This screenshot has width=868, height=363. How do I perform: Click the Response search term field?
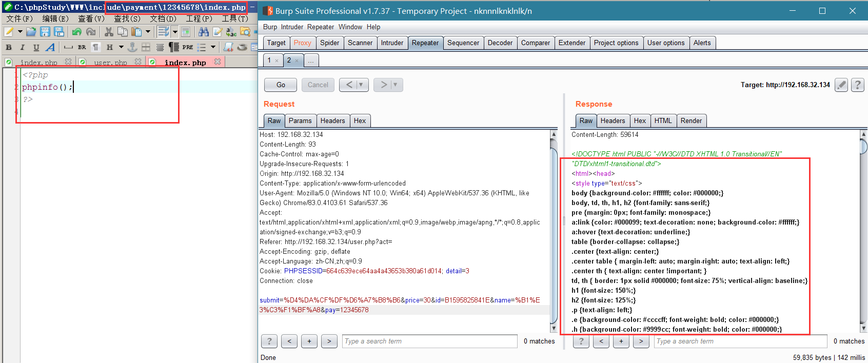741,341
